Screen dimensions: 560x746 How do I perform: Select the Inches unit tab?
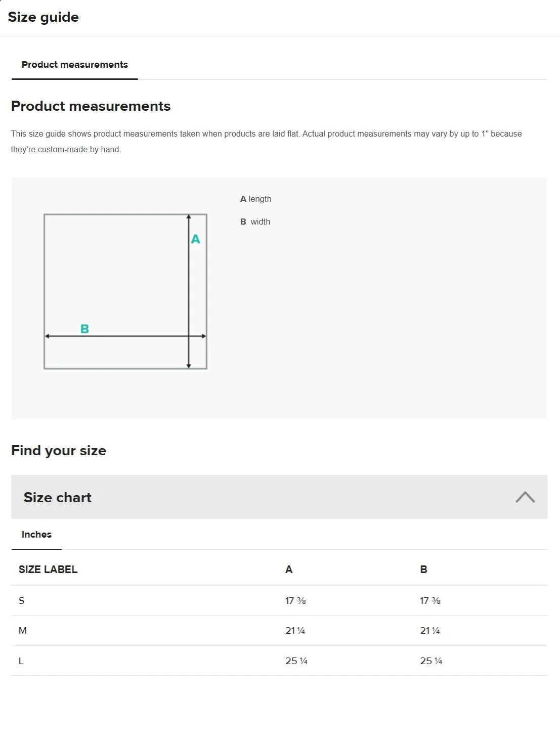pos(36,535)
